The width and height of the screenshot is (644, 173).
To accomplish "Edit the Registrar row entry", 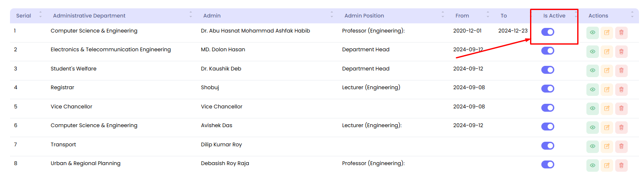I will [607, 89].
